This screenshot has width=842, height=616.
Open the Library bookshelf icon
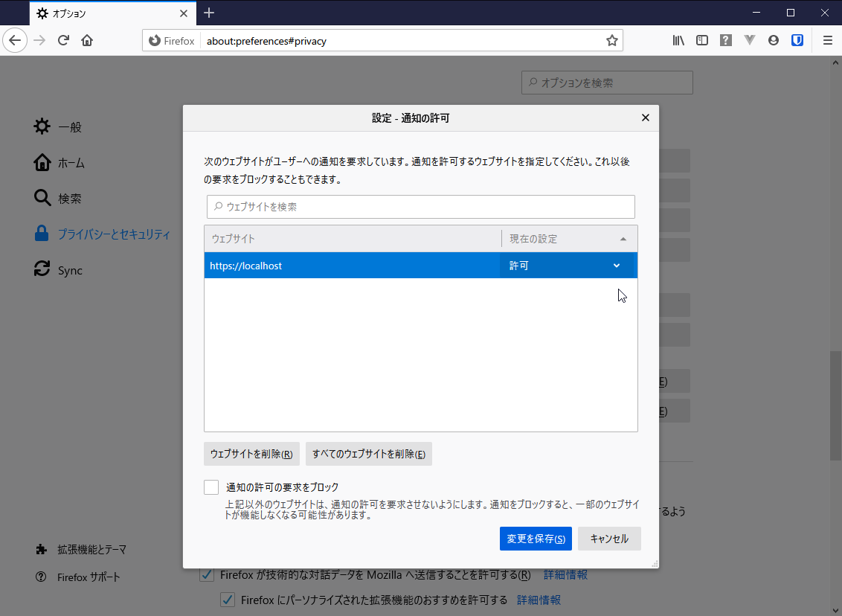click(x=678, y=41)
